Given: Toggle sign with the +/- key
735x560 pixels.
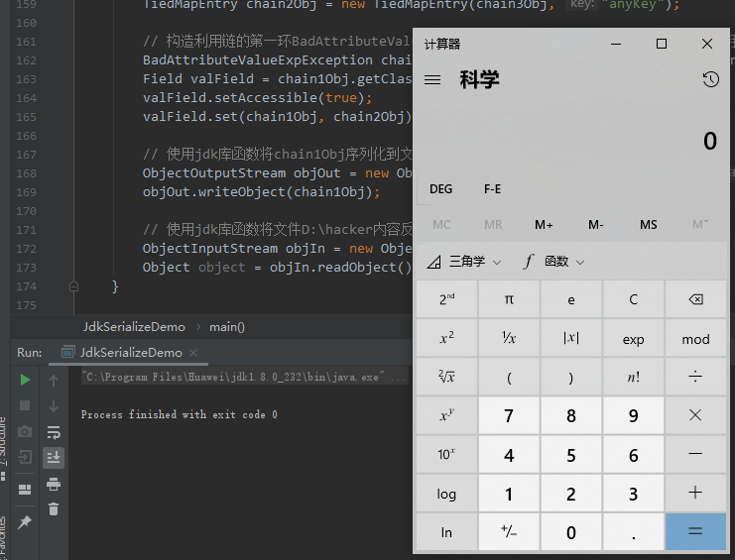Looking at the screenshot, I should [x=509, y=532].
